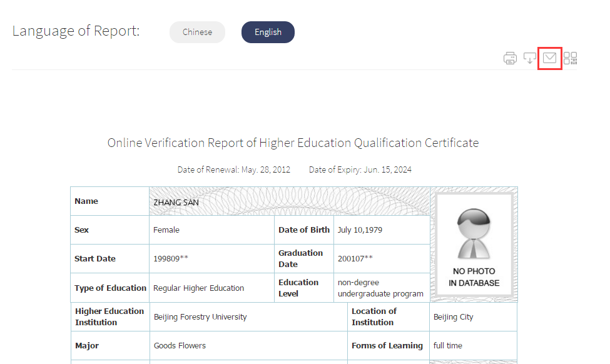Select the Goods Flowers major value
Image resolution: width=610 pixels, height=364 pixels.
tap(180, 345)
